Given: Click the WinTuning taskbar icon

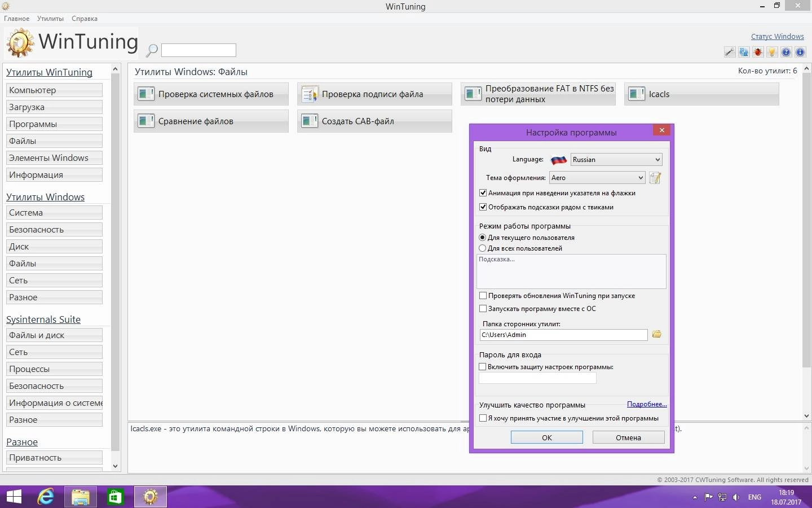Looking at the screenshot, I should pyautogui.click(x=150, y=497).
